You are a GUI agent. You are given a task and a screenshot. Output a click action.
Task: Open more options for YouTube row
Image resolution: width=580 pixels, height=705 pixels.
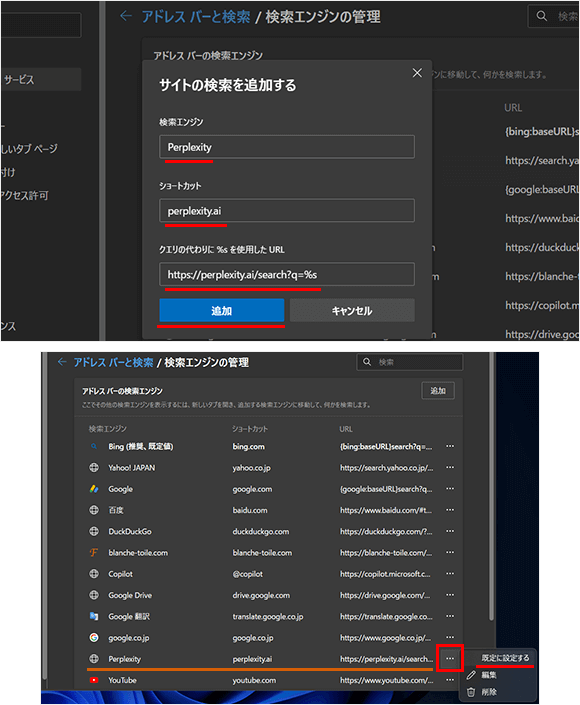[450, 680]
